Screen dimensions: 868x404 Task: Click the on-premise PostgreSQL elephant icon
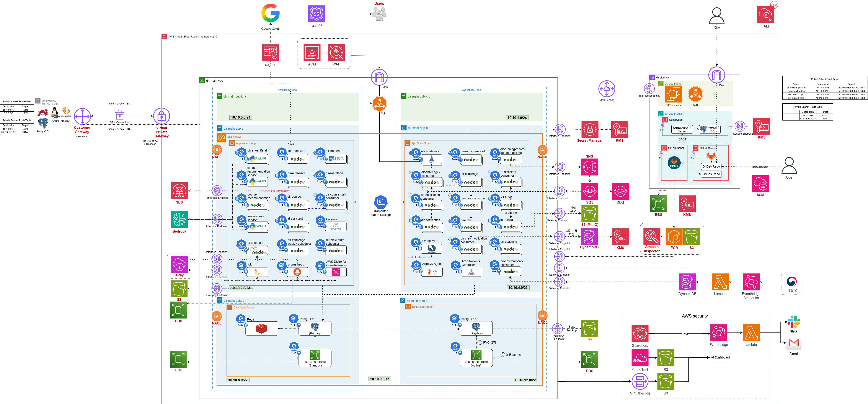pos(43,123)
